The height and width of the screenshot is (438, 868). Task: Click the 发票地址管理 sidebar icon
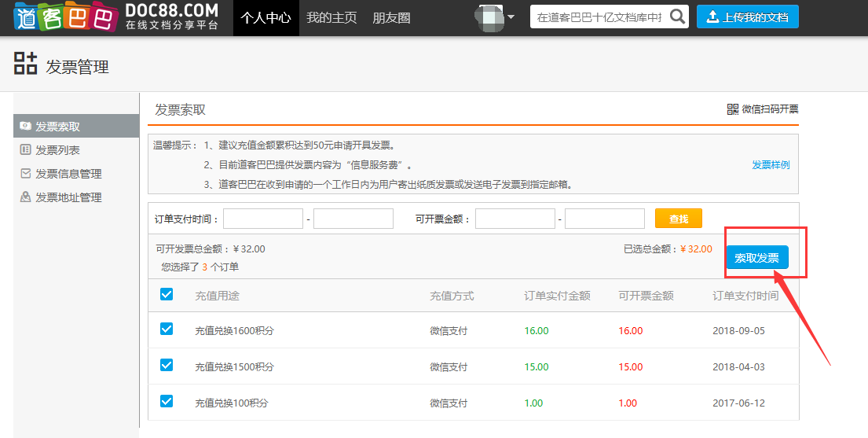(x=25, y=197)
